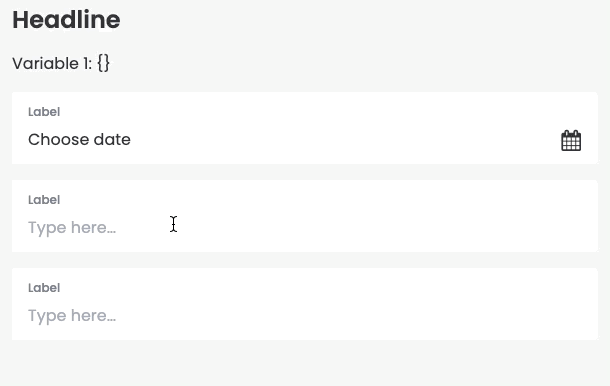Viewport: 610px width, 386px height.
Task: Click the 'Type here...' placeholder in bottom field
Action: pos(72,316)
